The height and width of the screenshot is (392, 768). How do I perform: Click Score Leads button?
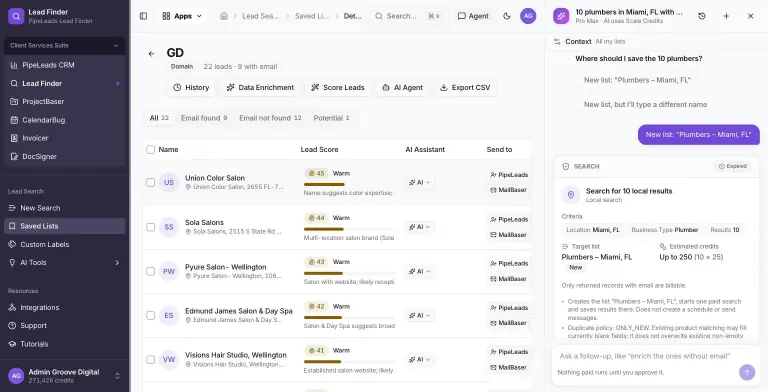338,88
